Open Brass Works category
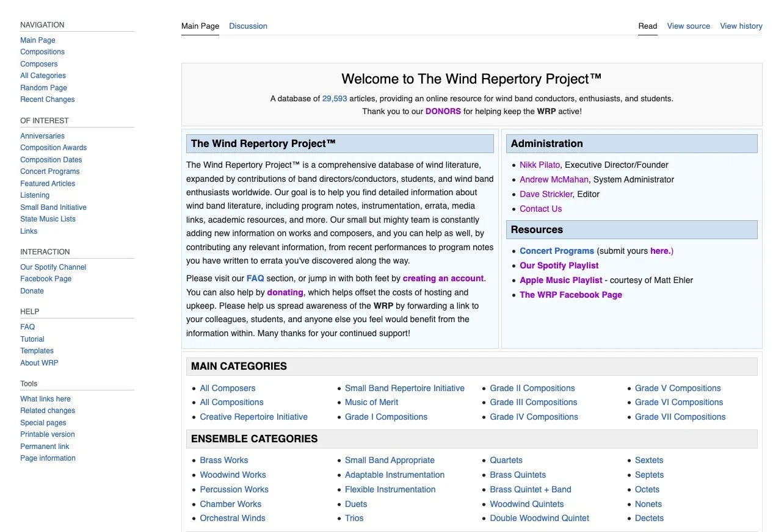Screen dimensions: 784x532 (223, 460)
